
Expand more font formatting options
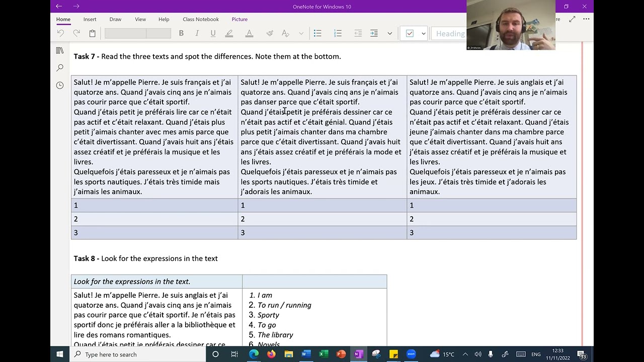point(301,33)
